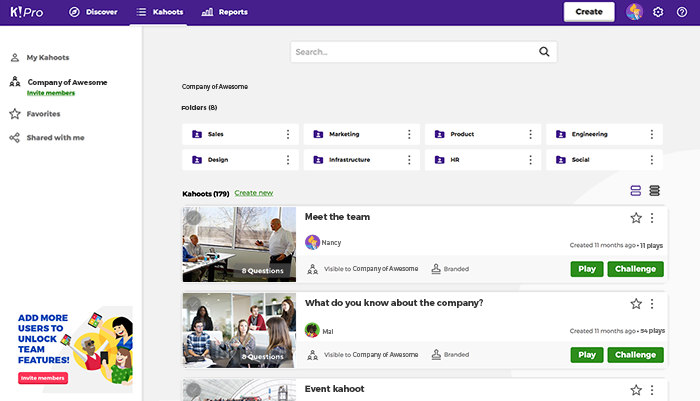Open the Reports tab
Viewport: 700px width, 401px height.
225,12
